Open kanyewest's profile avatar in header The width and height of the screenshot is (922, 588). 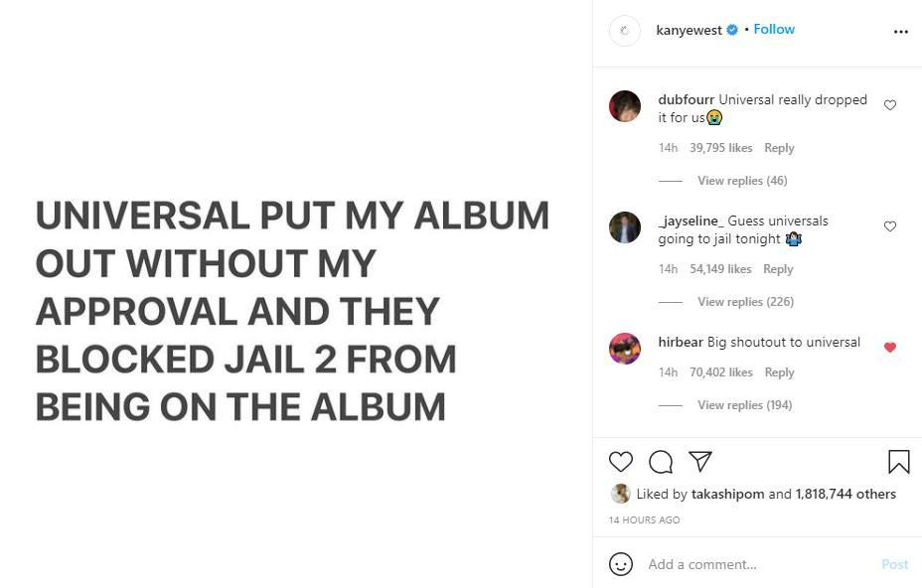(x=625, y=31)
